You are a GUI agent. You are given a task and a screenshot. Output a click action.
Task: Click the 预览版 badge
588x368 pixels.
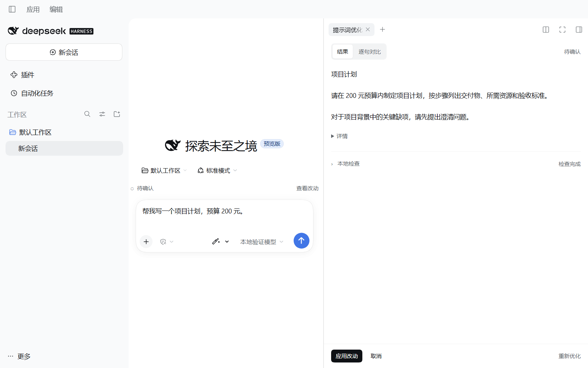(272, 144)
